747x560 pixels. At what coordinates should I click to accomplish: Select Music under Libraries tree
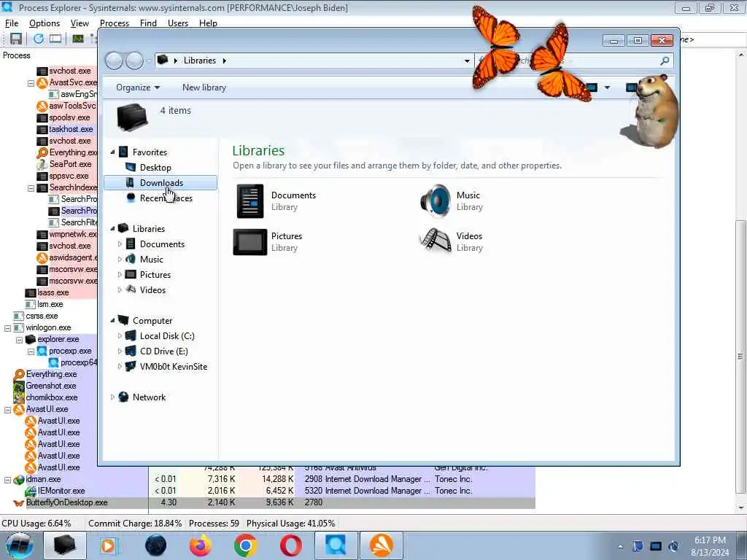click(151, 260)
